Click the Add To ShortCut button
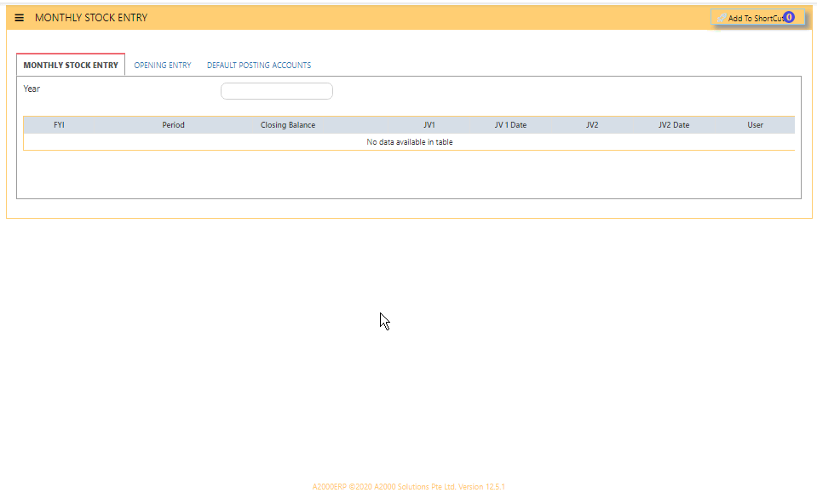Viewport: 817px width, 504px height. point(757,18)
